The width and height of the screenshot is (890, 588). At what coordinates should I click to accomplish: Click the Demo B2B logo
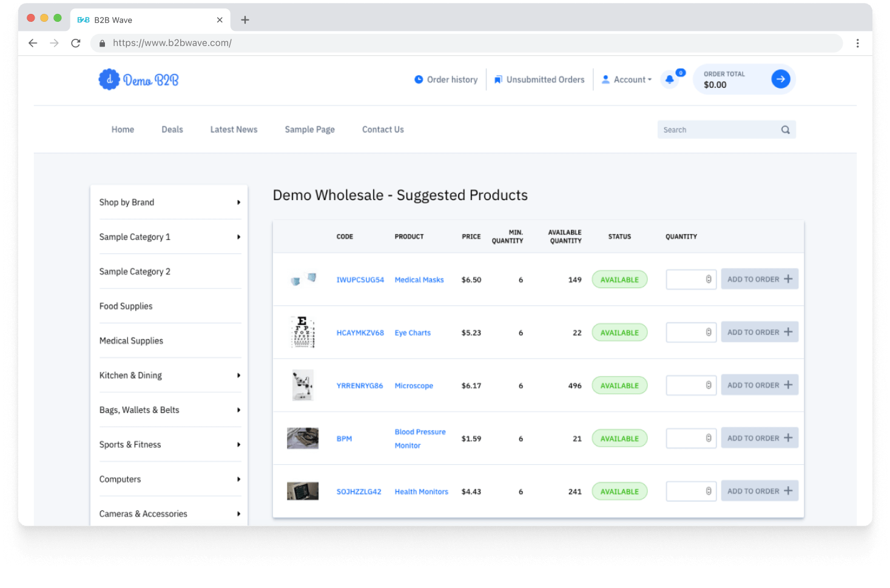coord(139,79)
